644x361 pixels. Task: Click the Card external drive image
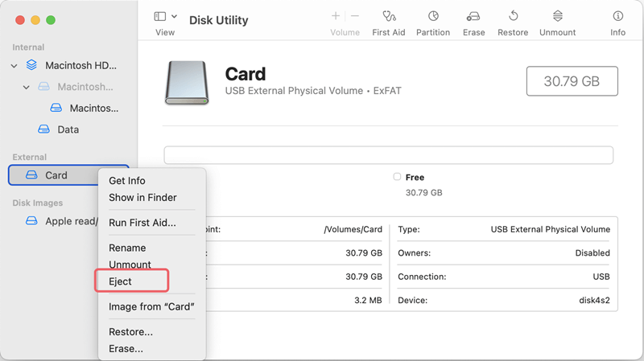pos(187,83)
